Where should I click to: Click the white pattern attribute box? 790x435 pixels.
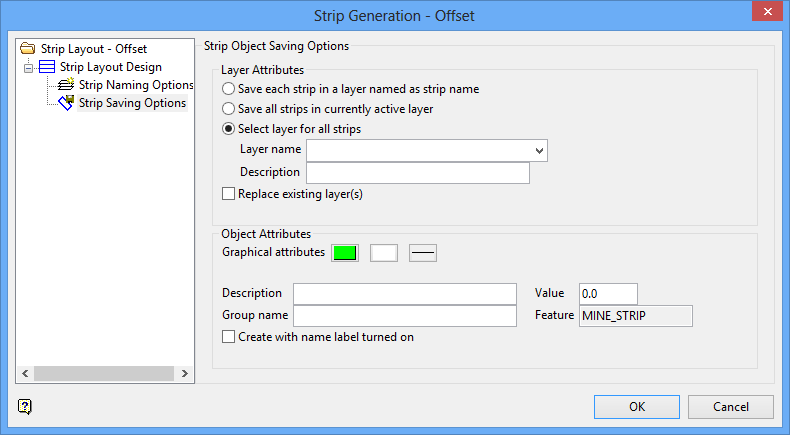tap(384, 253)
